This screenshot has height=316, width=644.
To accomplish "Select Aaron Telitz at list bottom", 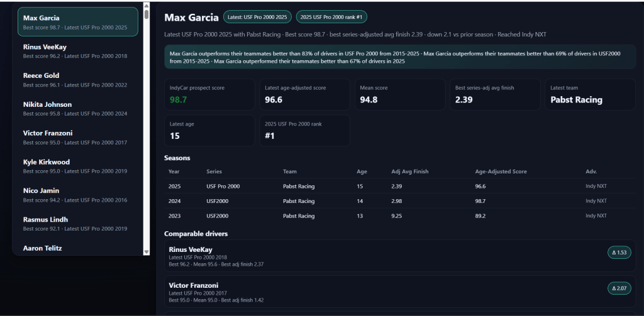I will tap(77, 248).
